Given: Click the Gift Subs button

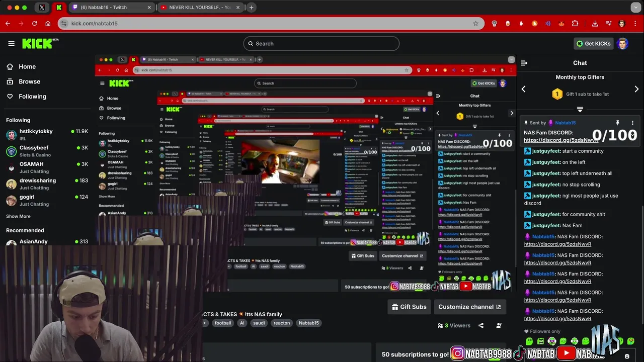Looking at the screenshot, I should point(410,307).
